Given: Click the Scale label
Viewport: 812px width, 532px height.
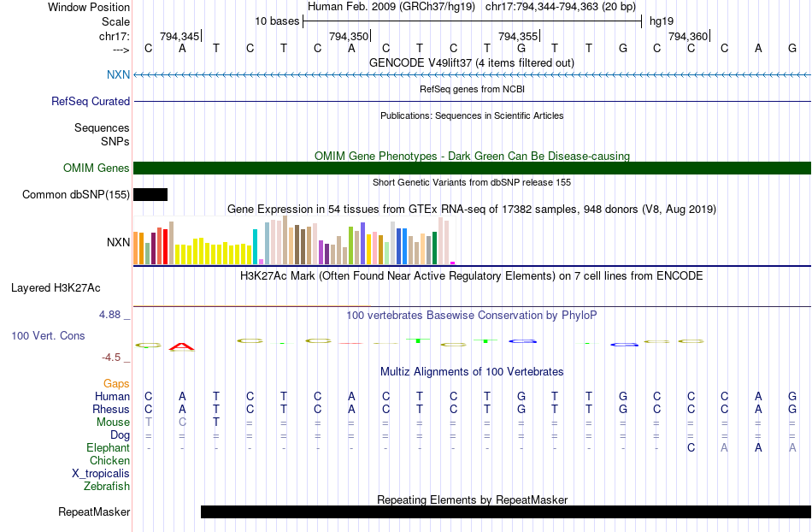Looking at the screenshot, I should coord(115,21).
